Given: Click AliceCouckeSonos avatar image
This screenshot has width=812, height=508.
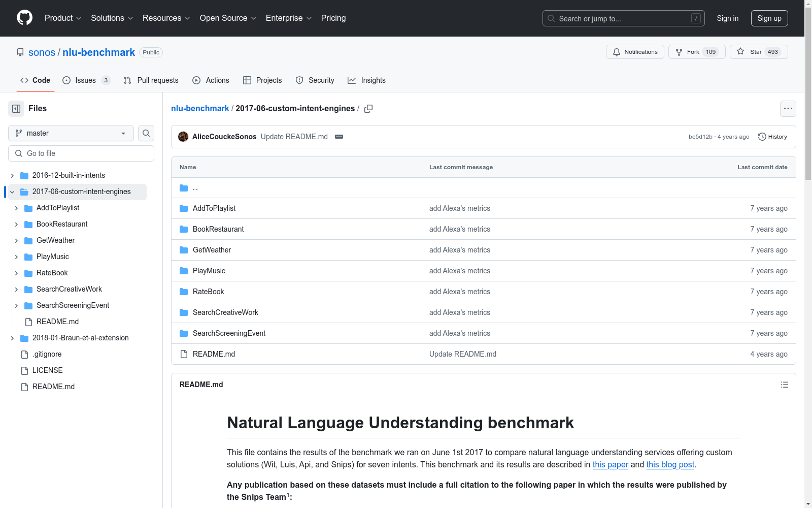Looking at the screenshot, I should pos(183,137).
